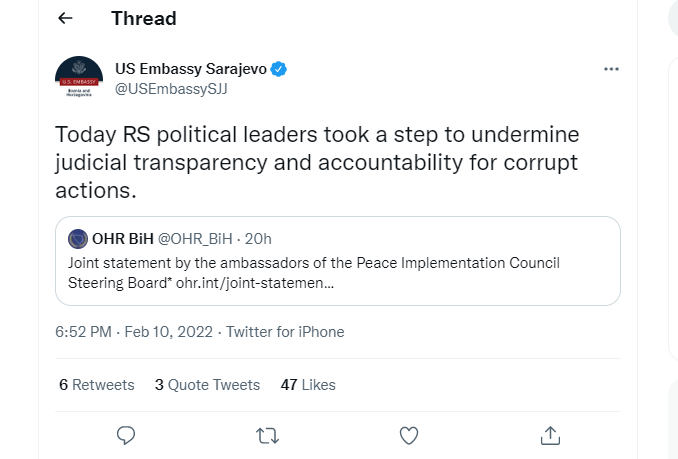
Task: Reply to the tweet via speech bubble icon
Action: [126, 435]
